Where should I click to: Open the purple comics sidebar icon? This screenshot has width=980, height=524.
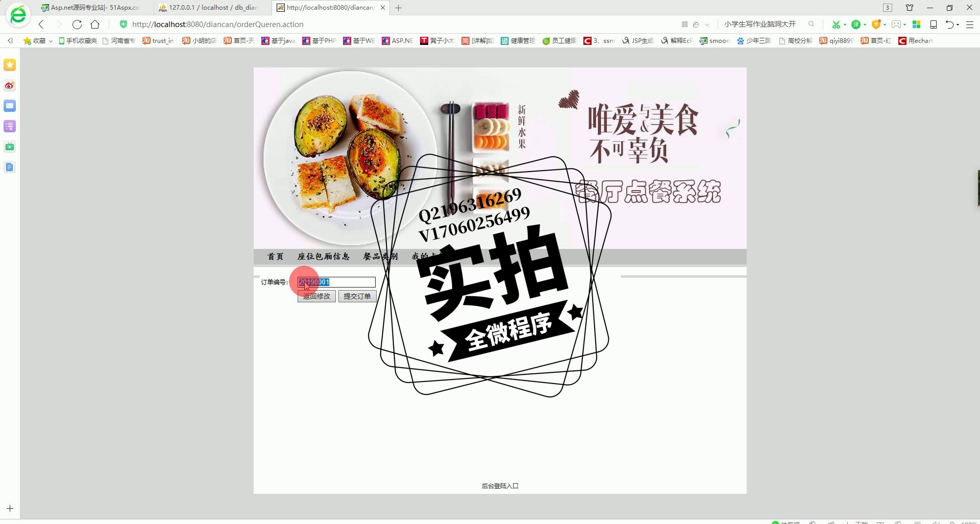(10, 126)
